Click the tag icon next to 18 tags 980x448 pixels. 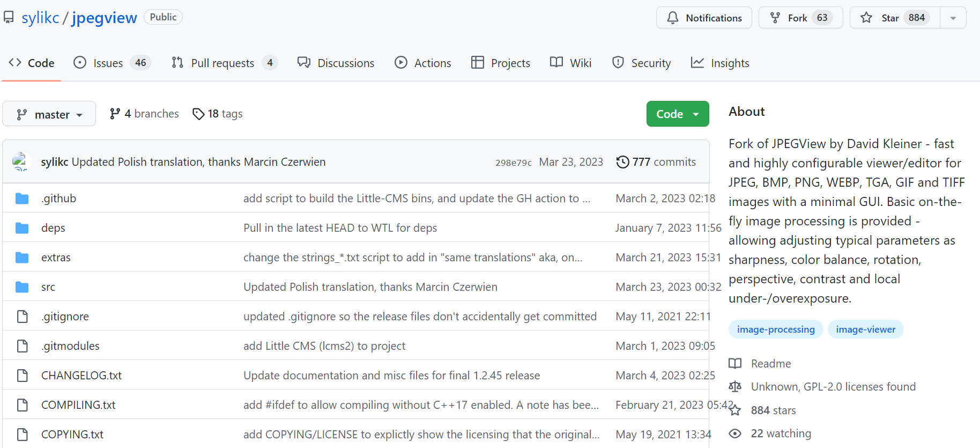tap(199, 114)
